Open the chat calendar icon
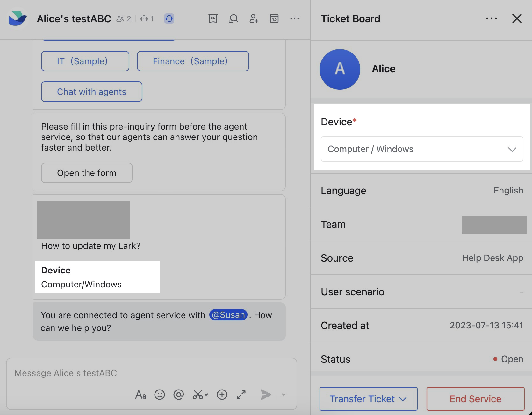The width and height of the screenshot is (532, 415). pos(274,18)
